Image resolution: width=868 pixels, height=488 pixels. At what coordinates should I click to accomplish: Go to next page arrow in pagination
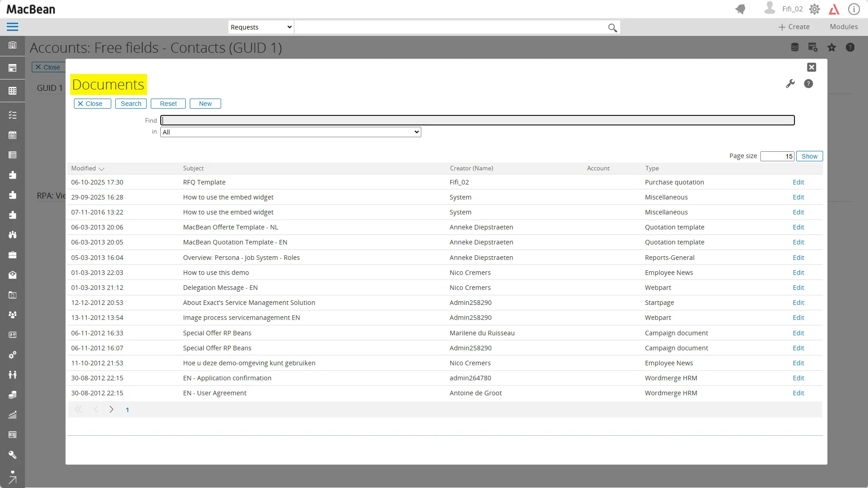111,409
